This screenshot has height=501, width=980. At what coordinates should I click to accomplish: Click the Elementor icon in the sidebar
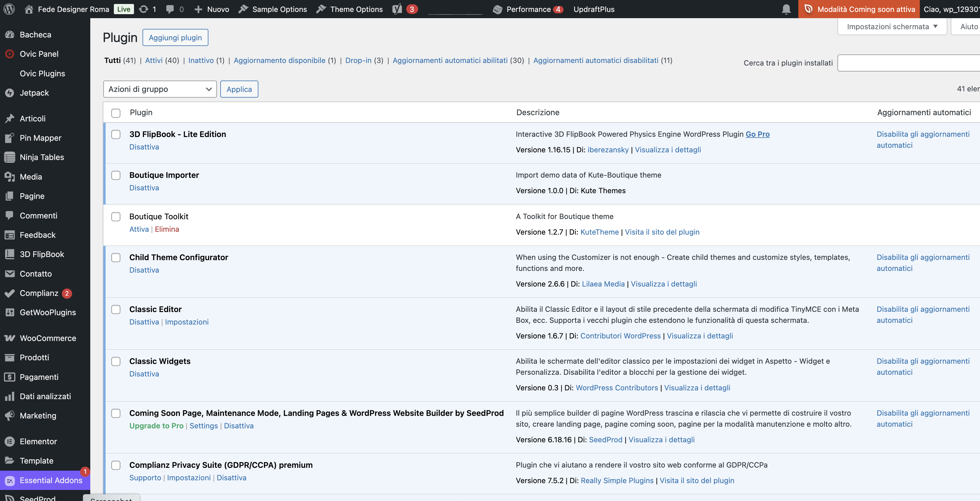coord(10,441)
